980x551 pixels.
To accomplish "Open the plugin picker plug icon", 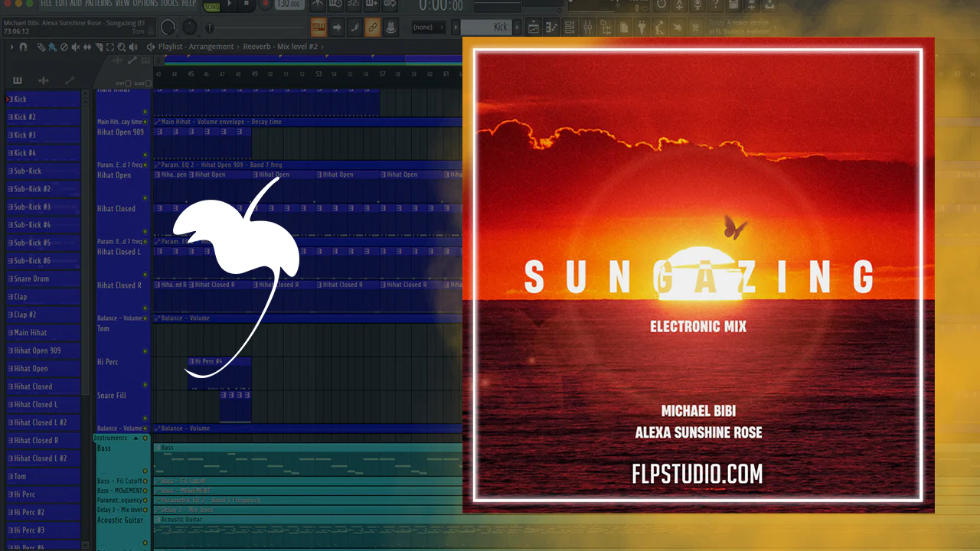I will pos(642,27).
